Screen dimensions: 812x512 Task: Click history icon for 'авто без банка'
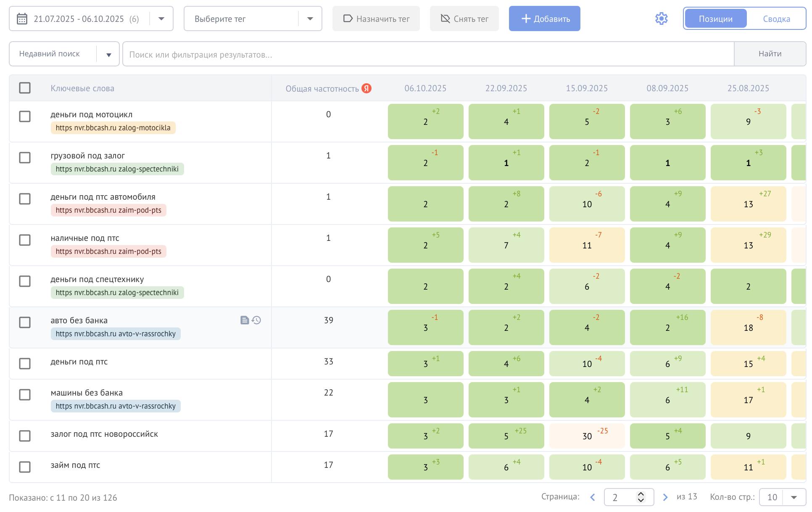tap(256, 320)
